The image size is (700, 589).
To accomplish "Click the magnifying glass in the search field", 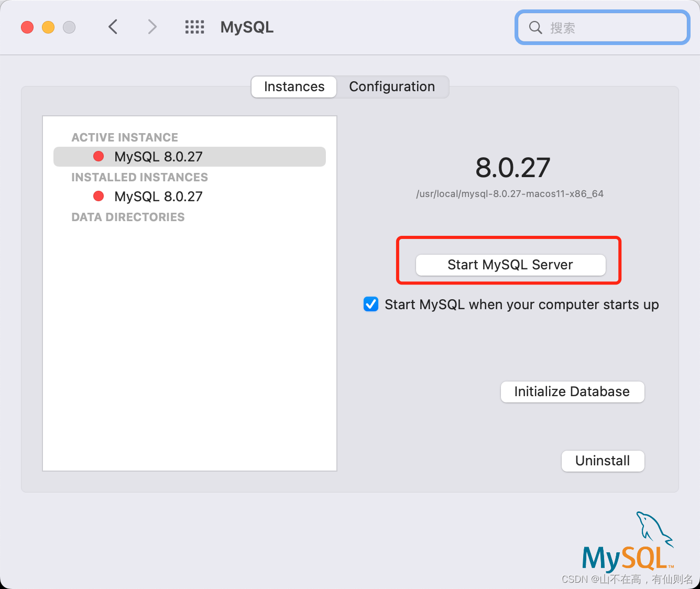I will [x=535, y=27].
